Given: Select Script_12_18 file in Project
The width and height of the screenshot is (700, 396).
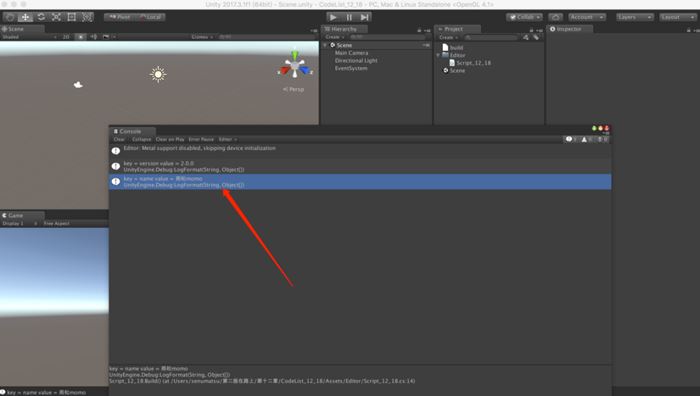Looking at the screenshot, I should pyautogui.click(x=470, y=63).
